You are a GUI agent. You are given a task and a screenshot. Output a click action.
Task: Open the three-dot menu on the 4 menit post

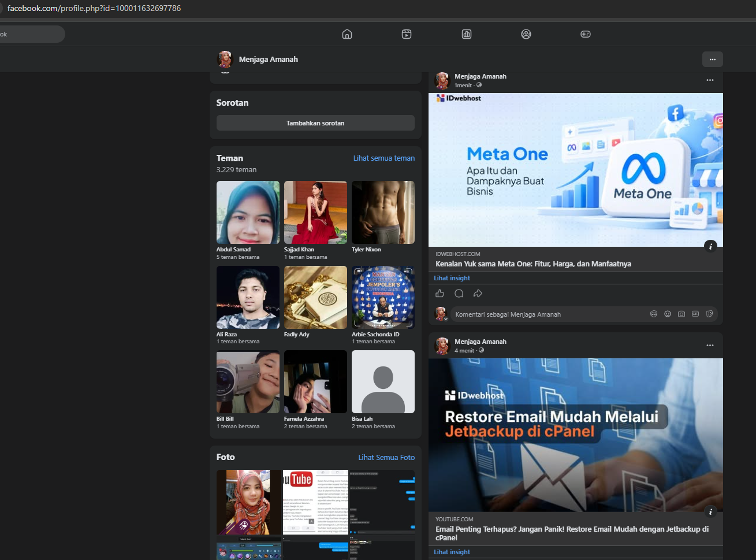click(x=710, y=345)
